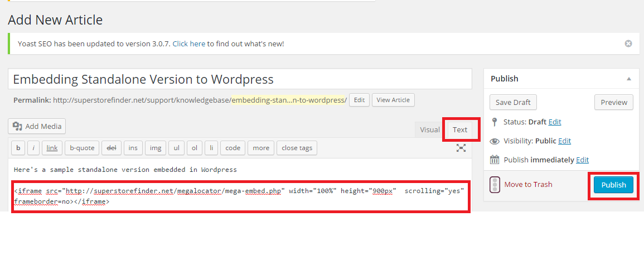Open the Add Media dialog
644x274 pixels.
pos(37,126)
